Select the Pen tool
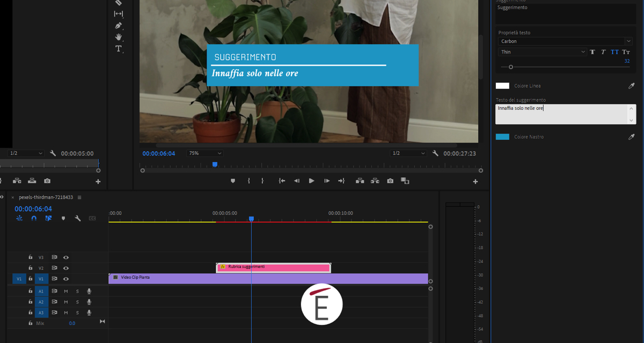The width and height of the screenshot is (644, 343). (x=119, y=26)
